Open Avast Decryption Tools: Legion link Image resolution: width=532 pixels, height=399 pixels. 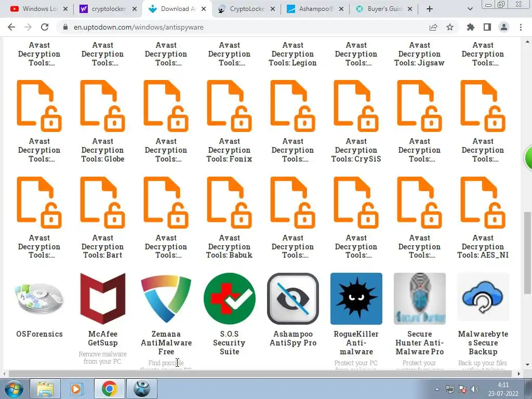point(293,54)
